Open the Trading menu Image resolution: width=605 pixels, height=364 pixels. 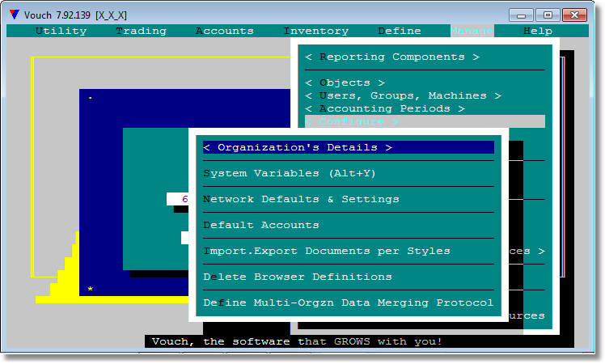(142, 31)
